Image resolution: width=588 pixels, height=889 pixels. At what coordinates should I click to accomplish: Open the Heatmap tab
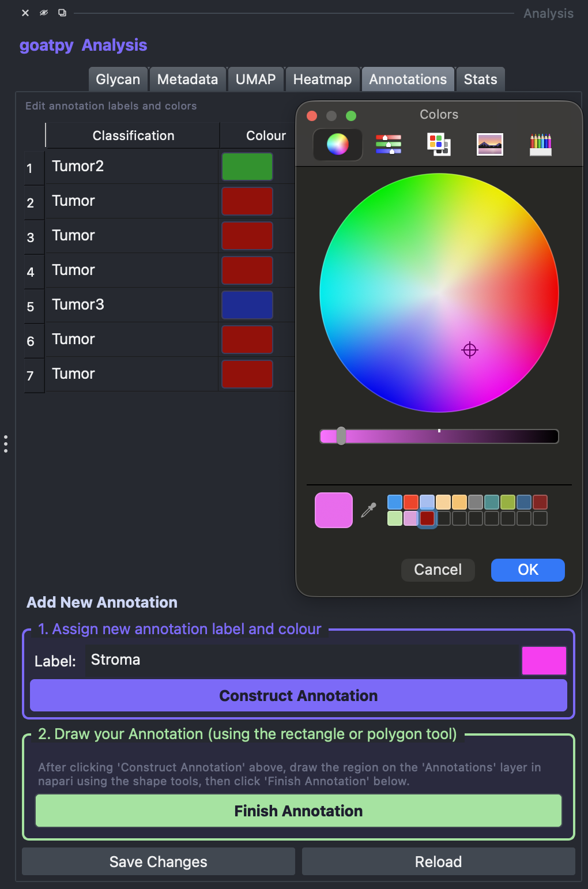pos(322,80)
